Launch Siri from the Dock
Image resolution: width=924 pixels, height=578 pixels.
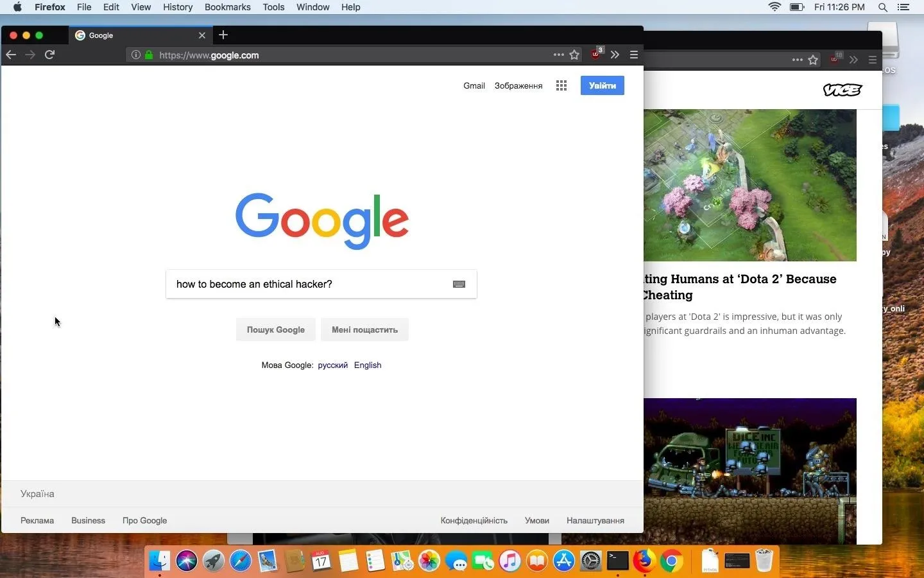click(187, 561)
